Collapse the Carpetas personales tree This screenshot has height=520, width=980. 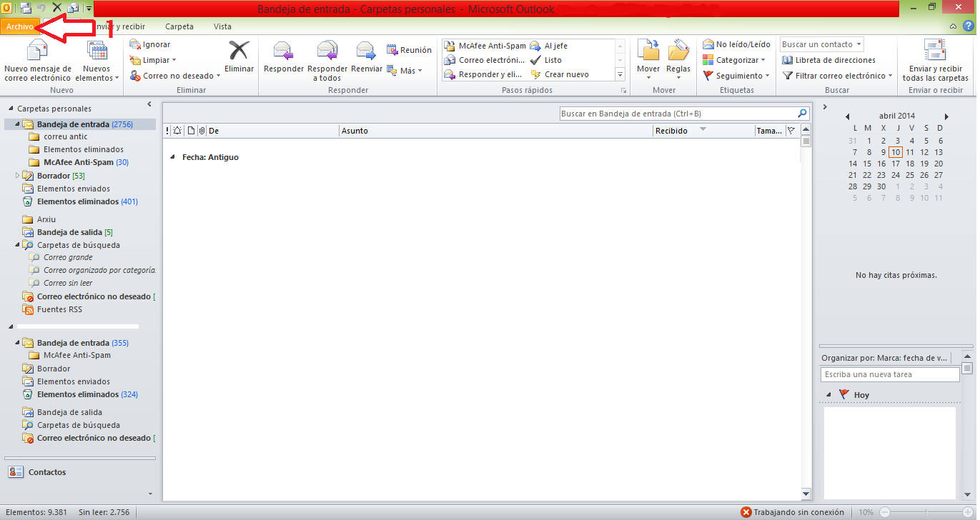tap(11, 109)
